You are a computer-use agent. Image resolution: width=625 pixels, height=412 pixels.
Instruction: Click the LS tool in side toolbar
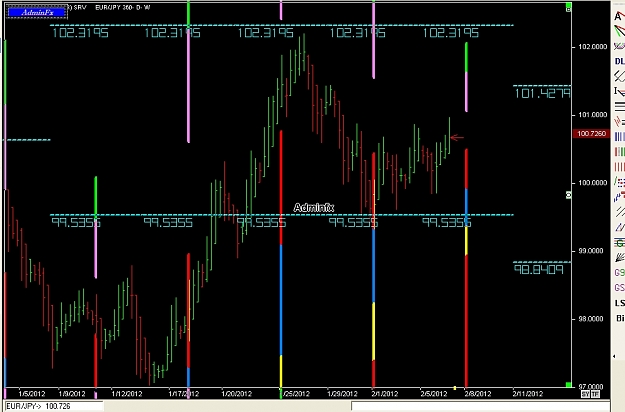click(619, 303)
